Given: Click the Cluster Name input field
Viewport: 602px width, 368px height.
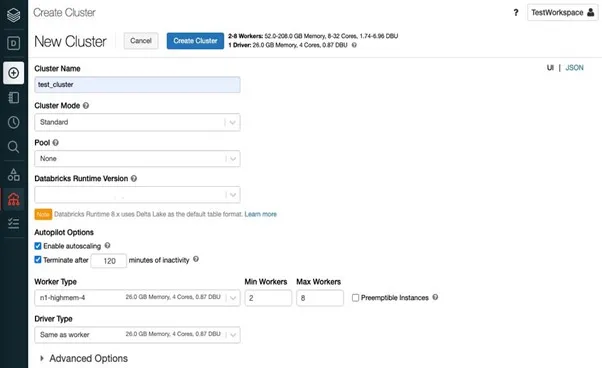Looking at the screenshot, I should tap(137, 85).
